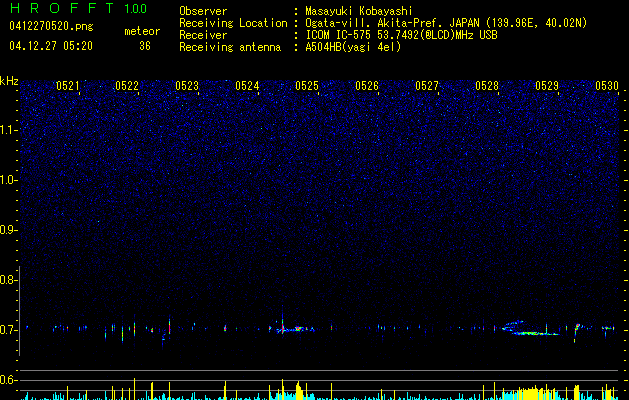This screenshot has width=629, height=400.
Task: Click the 0523 time marker
Action: tap(187, 86)
